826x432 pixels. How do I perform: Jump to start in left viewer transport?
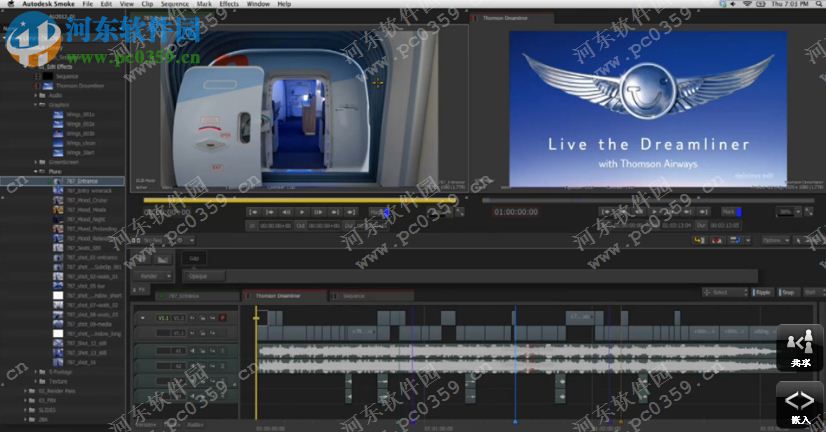253,212
